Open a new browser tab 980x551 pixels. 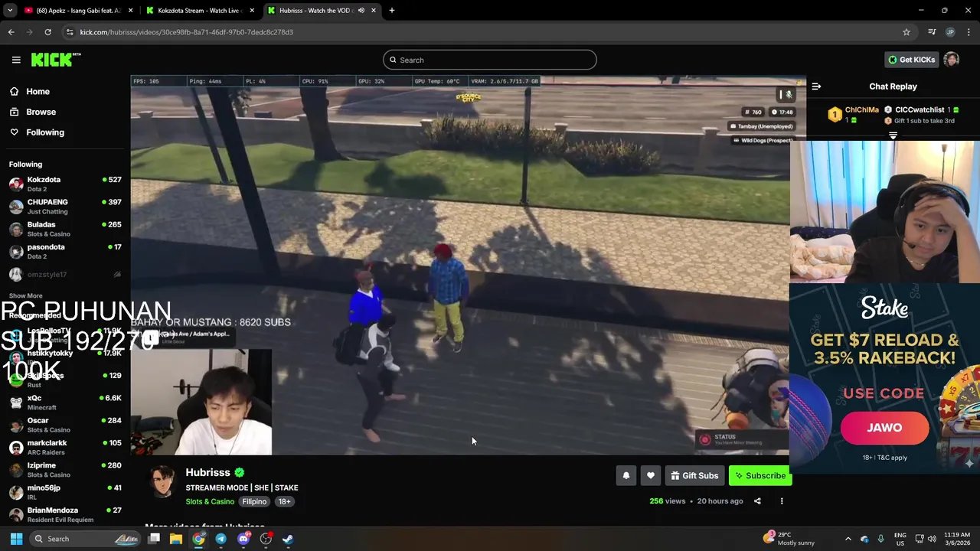point(392,11)
